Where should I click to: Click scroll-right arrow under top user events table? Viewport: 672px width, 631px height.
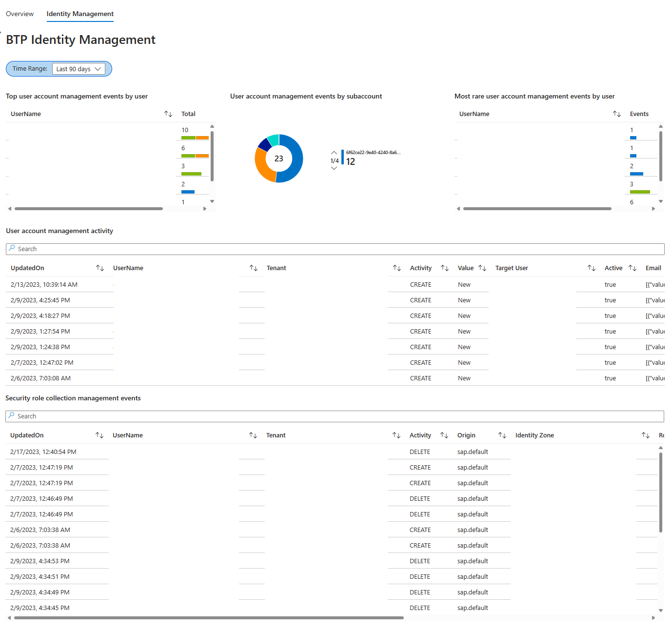[205, 209]
